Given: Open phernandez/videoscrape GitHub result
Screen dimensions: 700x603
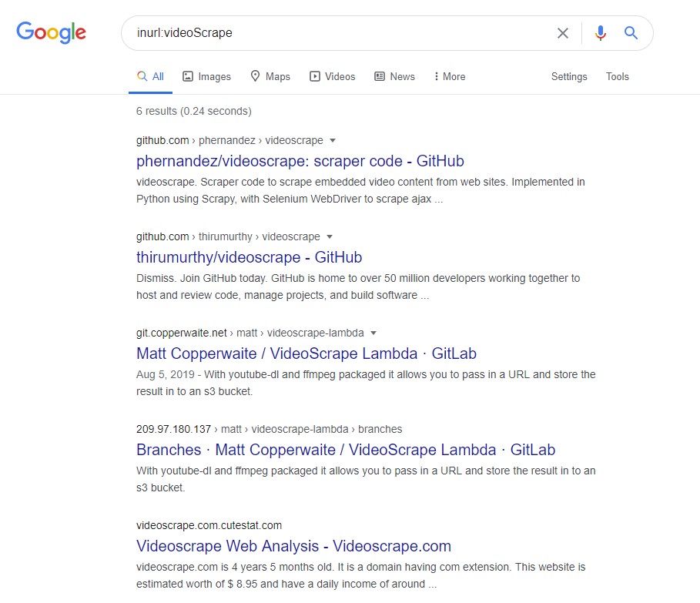Looking at the screenshot, I should (300, 161).
